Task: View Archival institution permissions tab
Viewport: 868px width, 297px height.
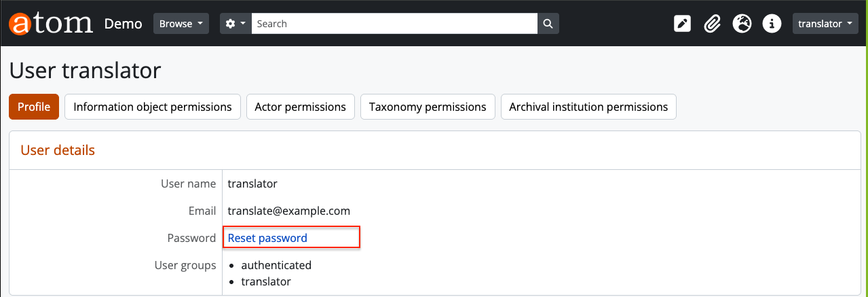Action: point(588,107)
